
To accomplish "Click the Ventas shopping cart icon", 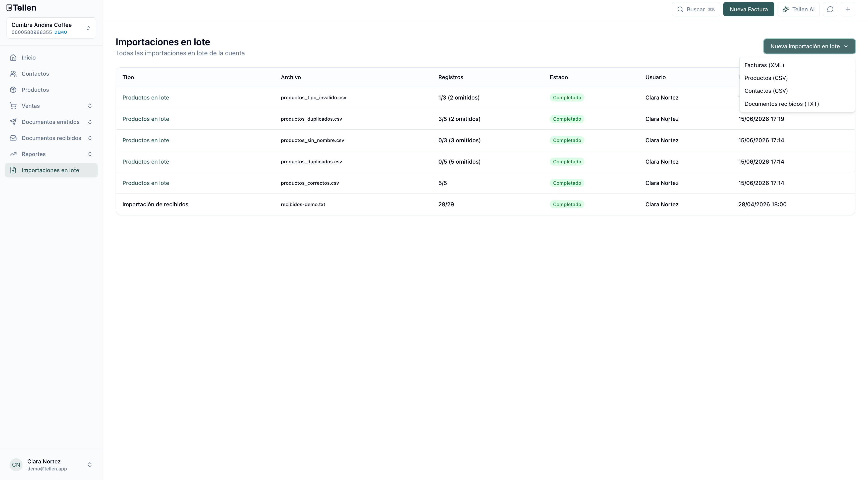I will tap(13, 106).
